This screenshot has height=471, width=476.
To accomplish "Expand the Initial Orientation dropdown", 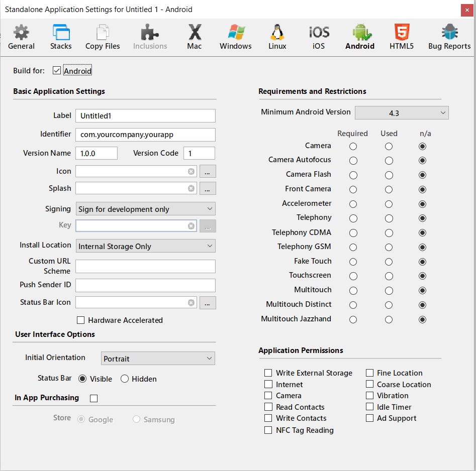I will coord(158,359).
